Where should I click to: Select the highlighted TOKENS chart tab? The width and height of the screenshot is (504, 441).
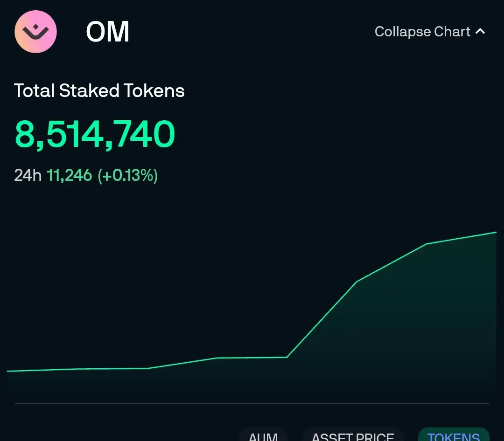tap(454, 434)
